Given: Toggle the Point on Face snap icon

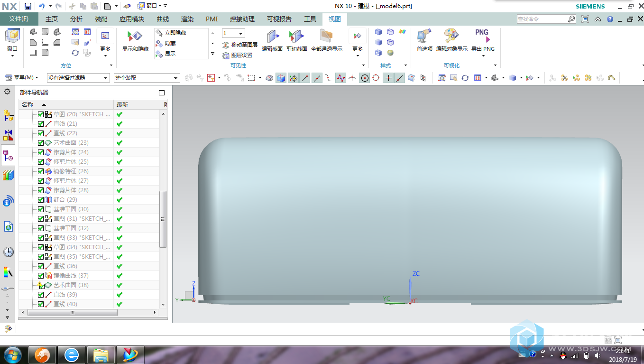Looking at the screenshot, I should point(411,78).
